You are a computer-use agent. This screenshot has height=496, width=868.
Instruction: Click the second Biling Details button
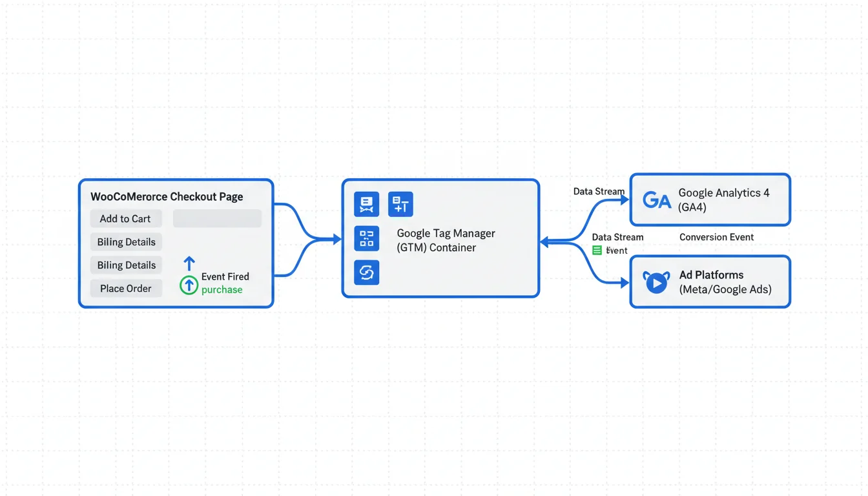127,265
